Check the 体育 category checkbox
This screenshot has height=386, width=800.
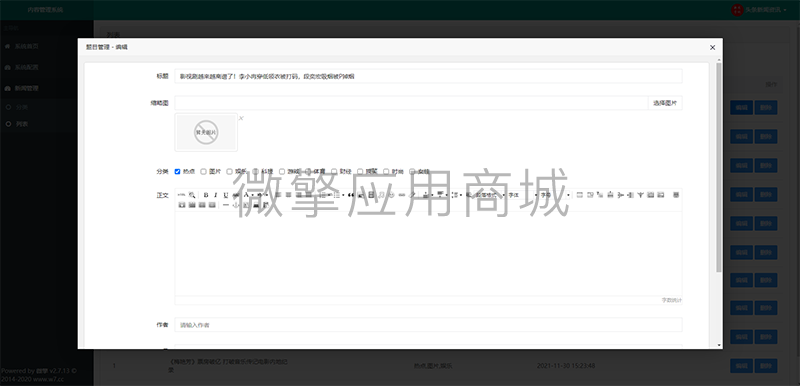(x=308, y=171)
